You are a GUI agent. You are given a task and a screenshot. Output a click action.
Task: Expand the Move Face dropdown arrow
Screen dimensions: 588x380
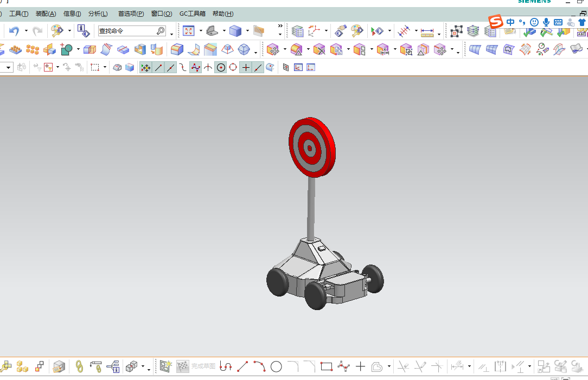tap(285, 49)
